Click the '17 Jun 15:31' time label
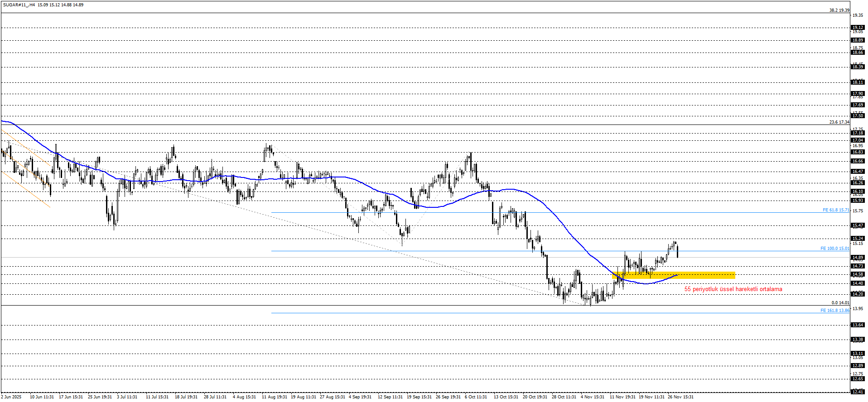 71,397
